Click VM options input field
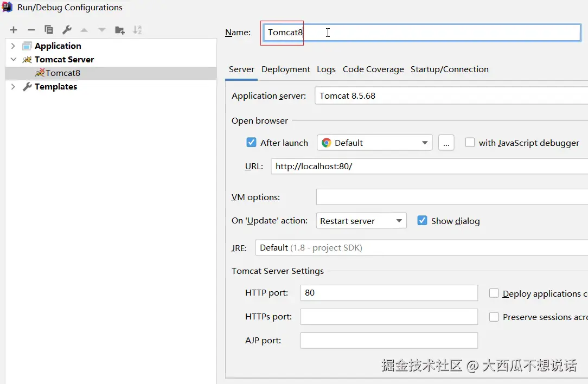This screenshot has height=384, width=588. tap(452, 197)
